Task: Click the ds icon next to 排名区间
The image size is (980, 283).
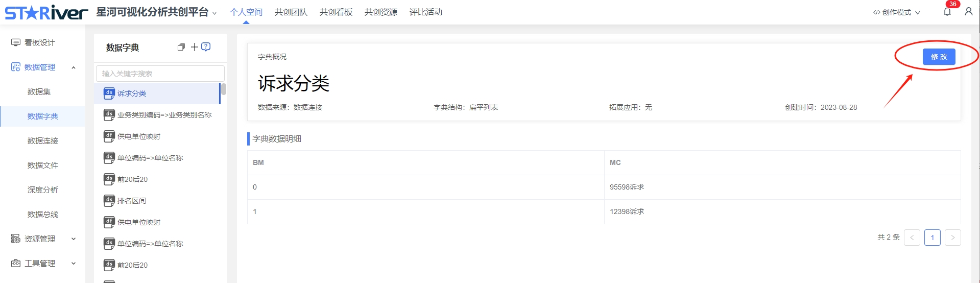Action: click(x=109, y=201)
